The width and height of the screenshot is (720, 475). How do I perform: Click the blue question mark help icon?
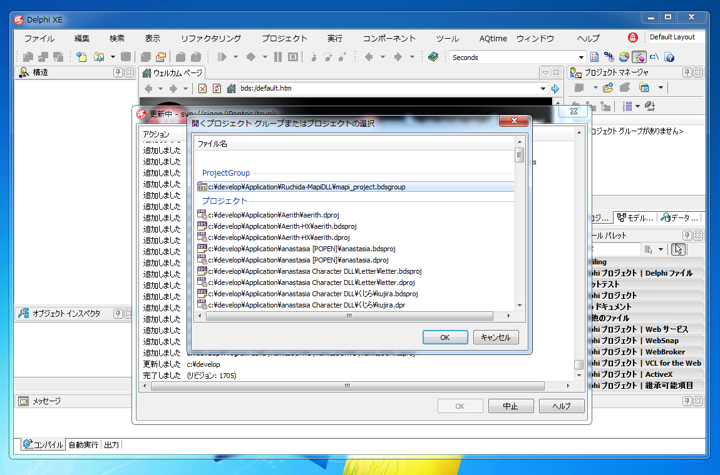[x=669, y=57]
